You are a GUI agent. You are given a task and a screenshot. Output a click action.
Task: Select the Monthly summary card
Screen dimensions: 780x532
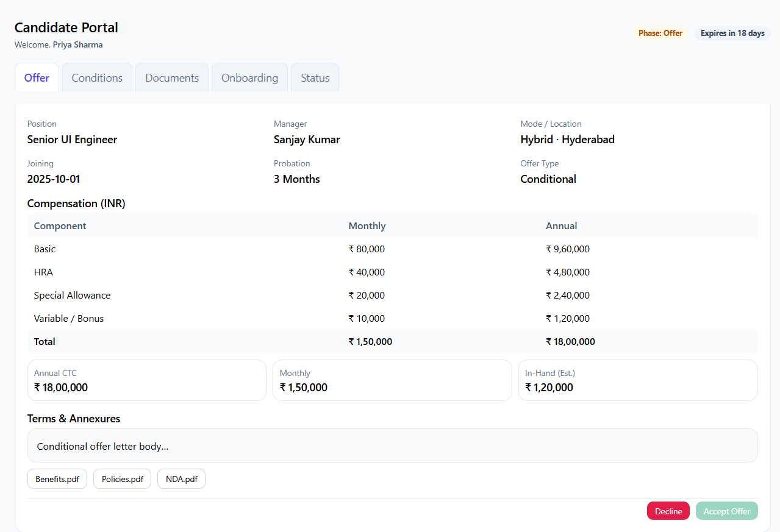tap(392, 380)
